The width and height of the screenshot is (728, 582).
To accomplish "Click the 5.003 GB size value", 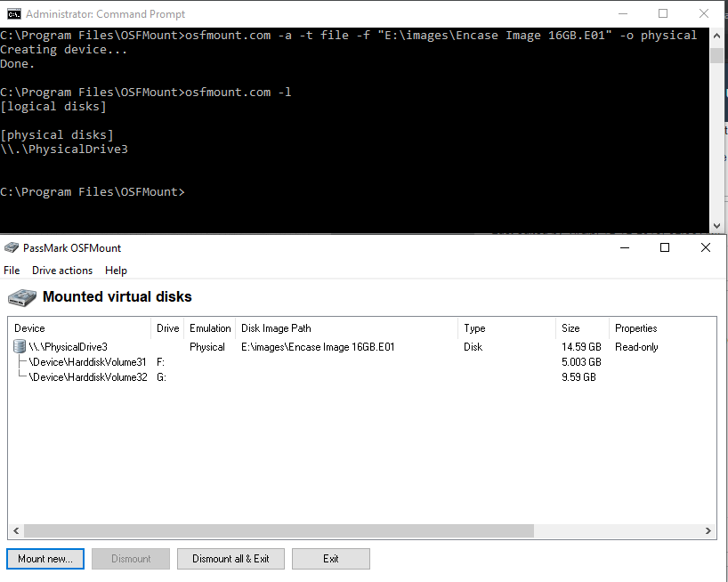I will click(581, 362).
